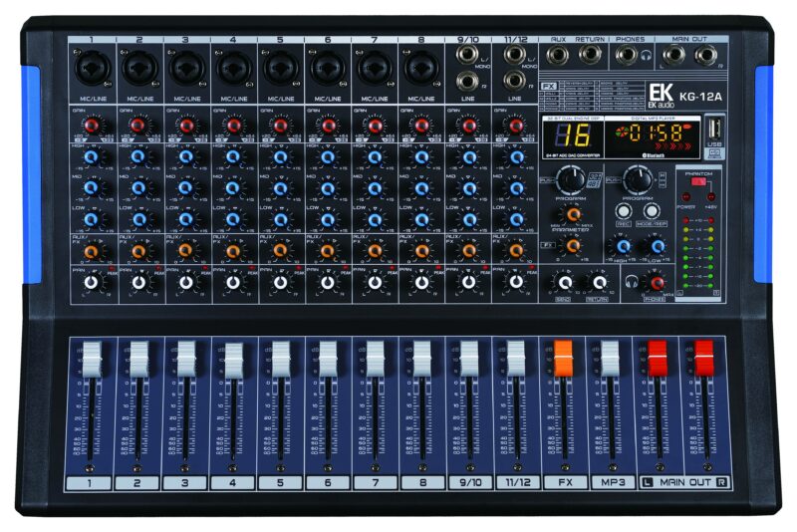The image size is (797, 532).
Task: Click the orange master FX level knob
Action: coord(572,246)
